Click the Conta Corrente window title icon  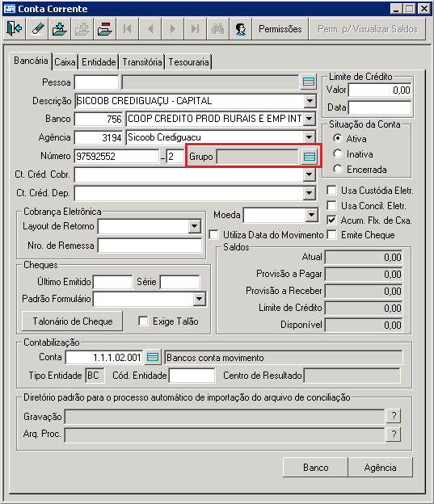click(x=10, y=9)
